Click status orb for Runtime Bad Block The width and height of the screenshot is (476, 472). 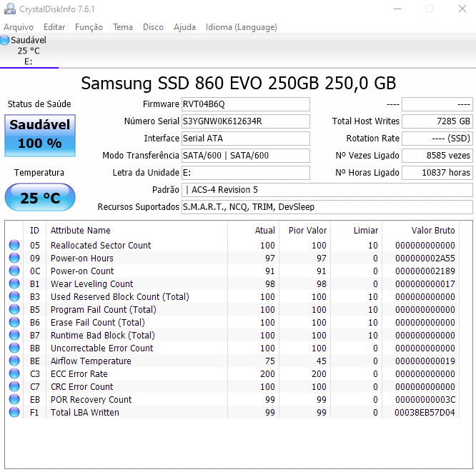(x=14, y=335)
